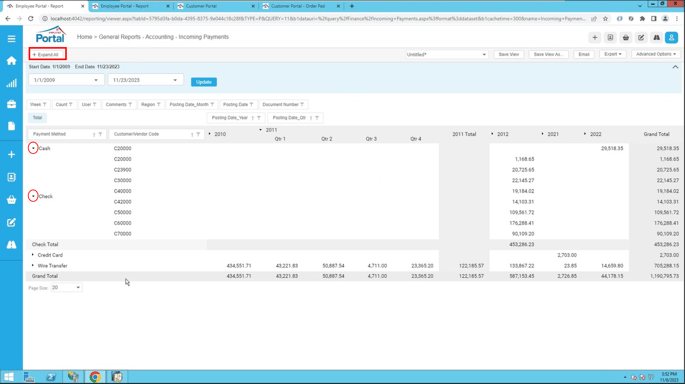Screen dimensions: 685x384
Task: Expand the 2010 column group
Action: (x=210, y=134)
